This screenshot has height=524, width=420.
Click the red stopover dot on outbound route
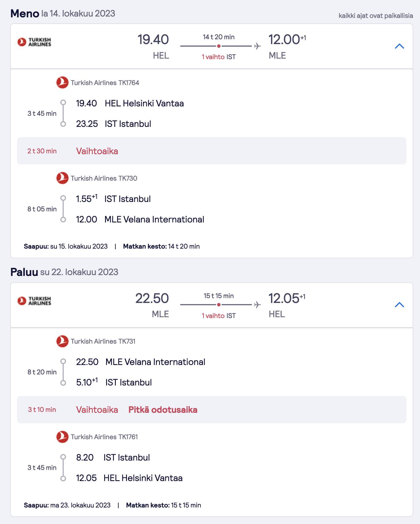pyautogui.click(x=219, y=46)
